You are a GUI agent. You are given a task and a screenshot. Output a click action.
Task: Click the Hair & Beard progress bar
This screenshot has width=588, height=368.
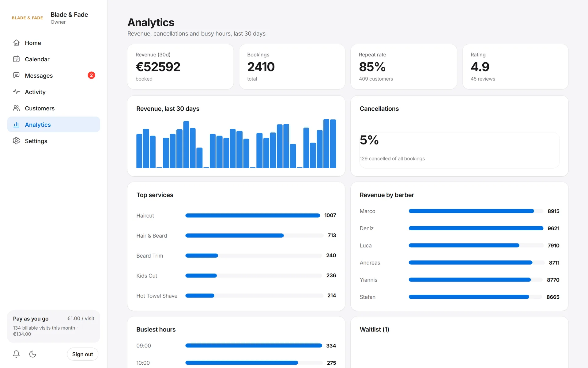coord(254,236)
